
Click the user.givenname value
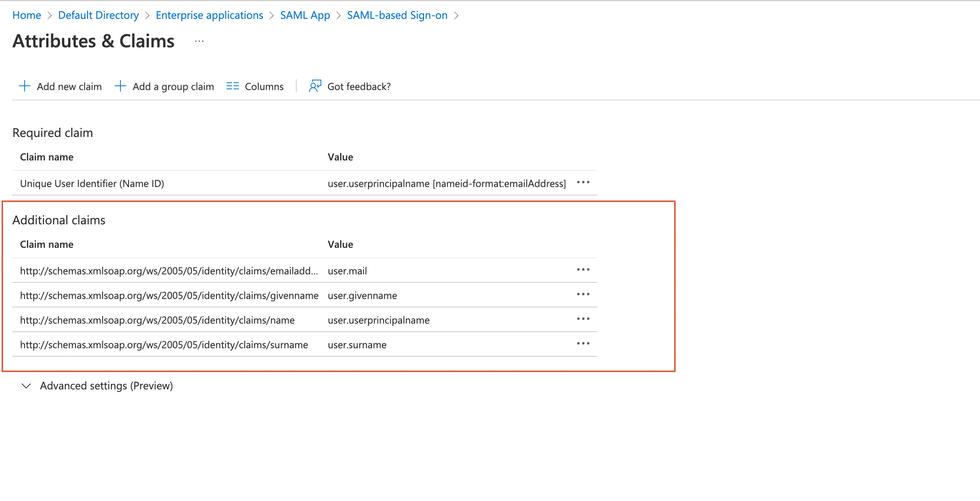pyautogui.click(x=362, y=296)
